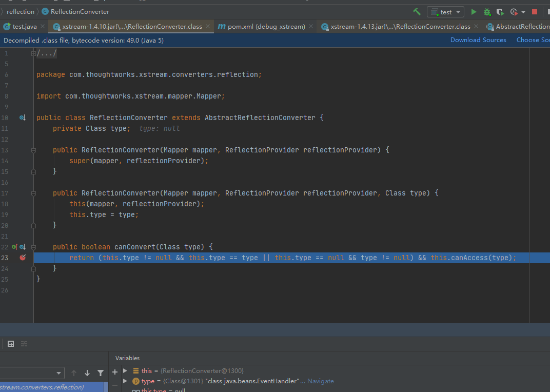Collapse the fold end marker on line 24
The image size is (550, 392).
[x=34, y=269]
